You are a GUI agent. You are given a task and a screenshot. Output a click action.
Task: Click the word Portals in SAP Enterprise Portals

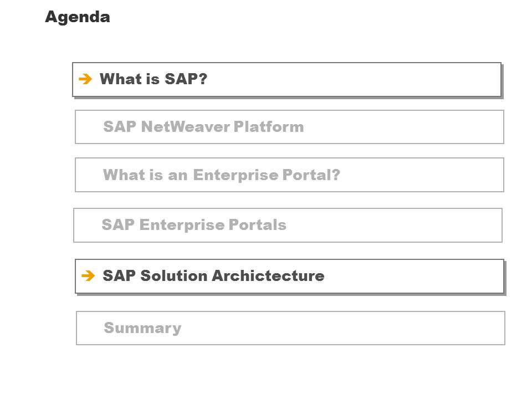pyautogui.click(x=258, y=224)
